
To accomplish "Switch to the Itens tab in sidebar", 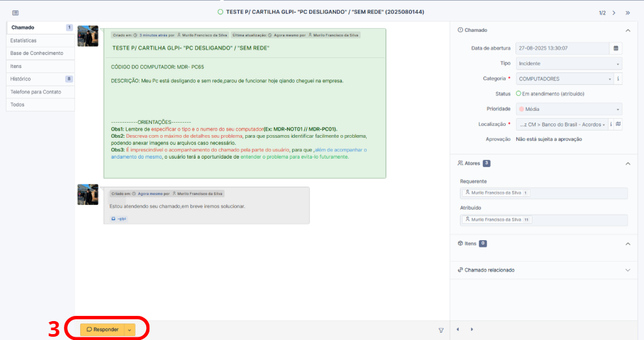I will point(40,66).
